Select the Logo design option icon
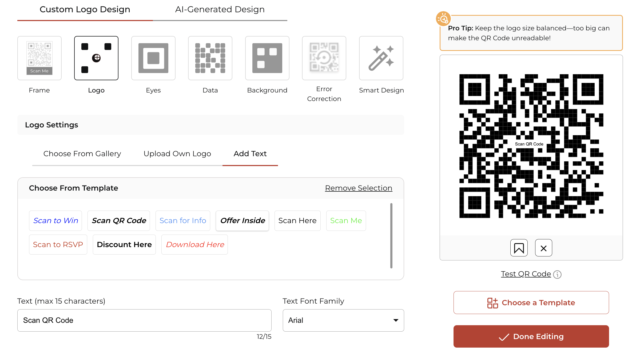The width and height of the screenshot is (644, 354). coord(96,58)
